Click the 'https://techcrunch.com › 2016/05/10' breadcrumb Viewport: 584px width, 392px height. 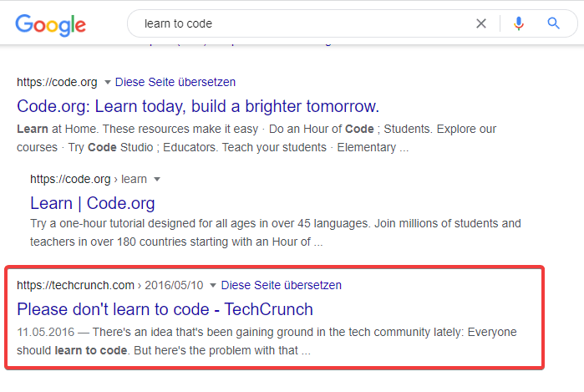point(110,285)
